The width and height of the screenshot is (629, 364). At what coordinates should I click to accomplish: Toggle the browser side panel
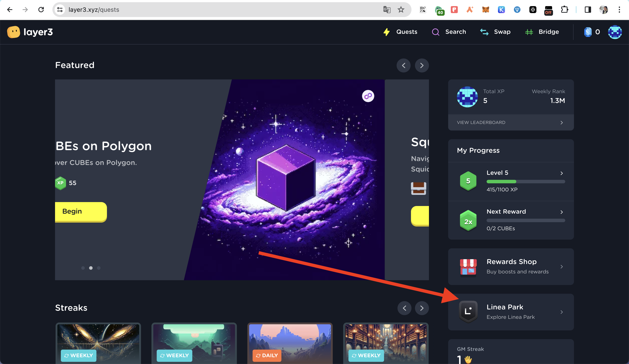588,10
